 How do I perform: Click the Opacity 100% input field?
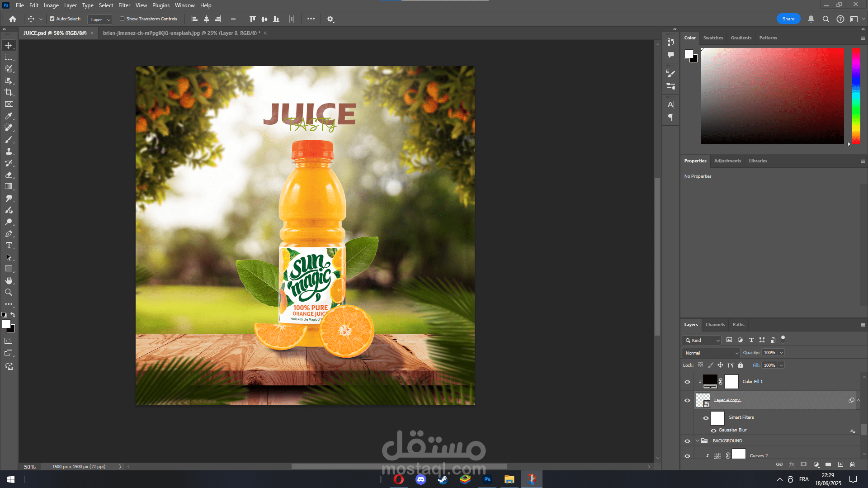769,353
